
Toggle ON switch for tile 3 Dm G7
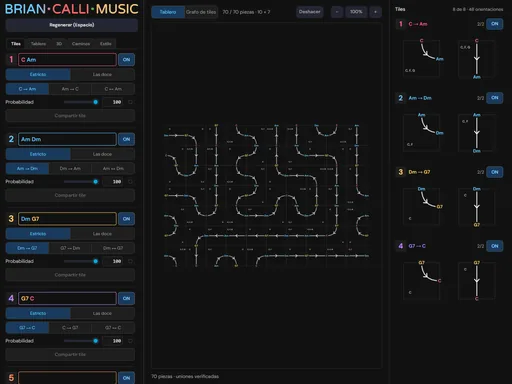point(126,219)
